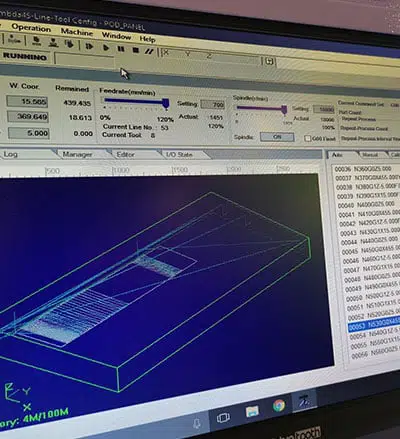Pause the running program

point(121,49)
